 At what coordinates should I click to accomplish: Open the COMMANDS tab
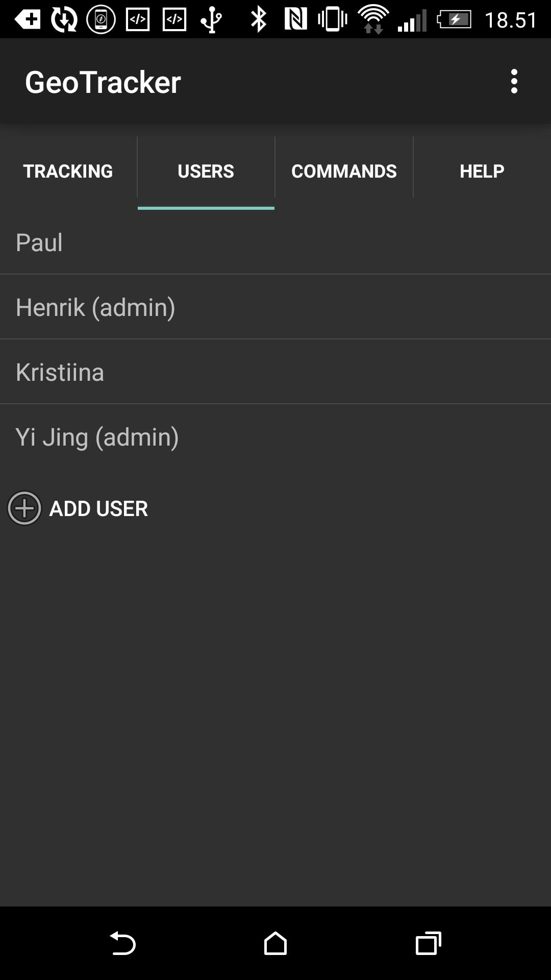tap(344, 171)
